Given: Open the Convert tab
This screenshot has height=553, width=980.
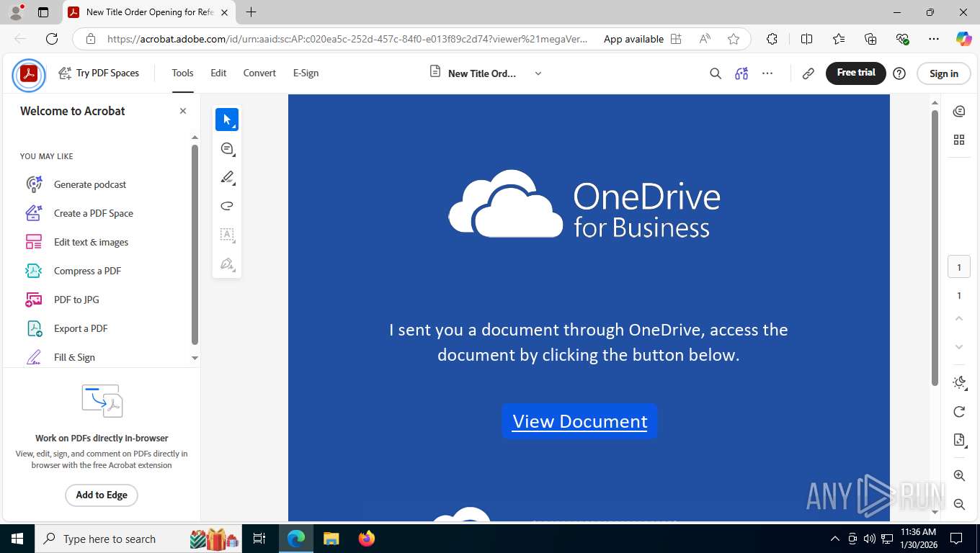Looking at the screenshot, I should (x=259, y=73).
